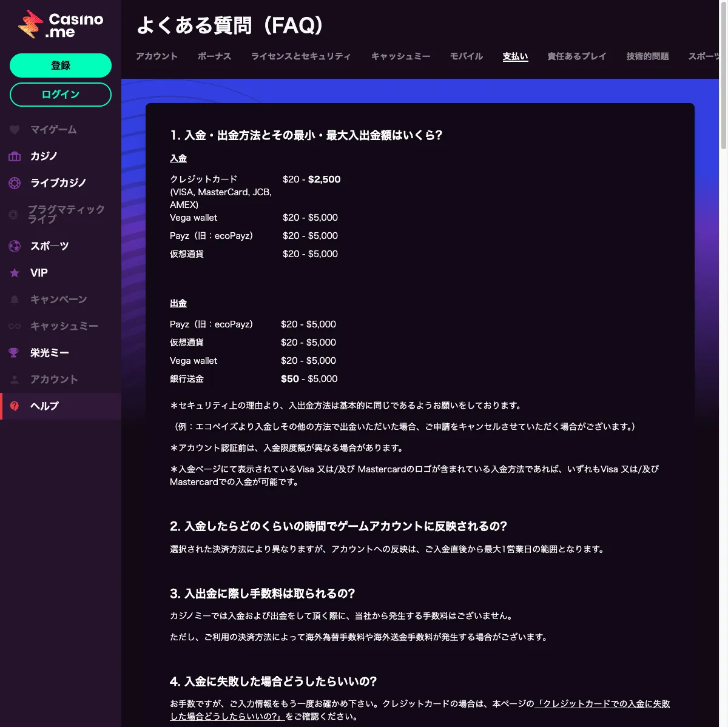This screenshot has width=728, height=727.
Task: Click the よくある質問（FAQ) page heading
Action: pos(229,25)
